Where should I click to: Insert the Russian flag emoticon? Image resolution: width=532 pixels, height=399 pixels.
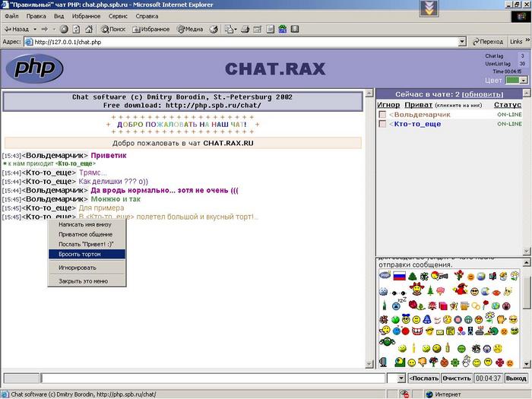click(x=399, y=276)
